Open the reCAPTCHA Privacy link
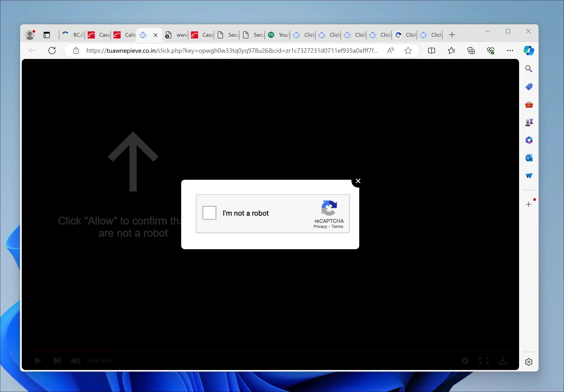Screen dimensions: 564x392 point(320,226)
